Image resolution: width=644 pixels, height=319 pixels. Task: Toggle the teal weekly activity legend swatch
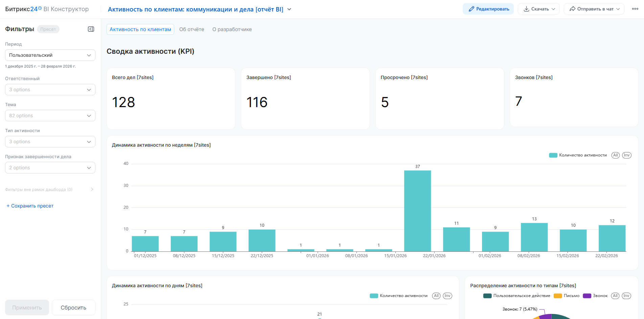tap(553, 155)
